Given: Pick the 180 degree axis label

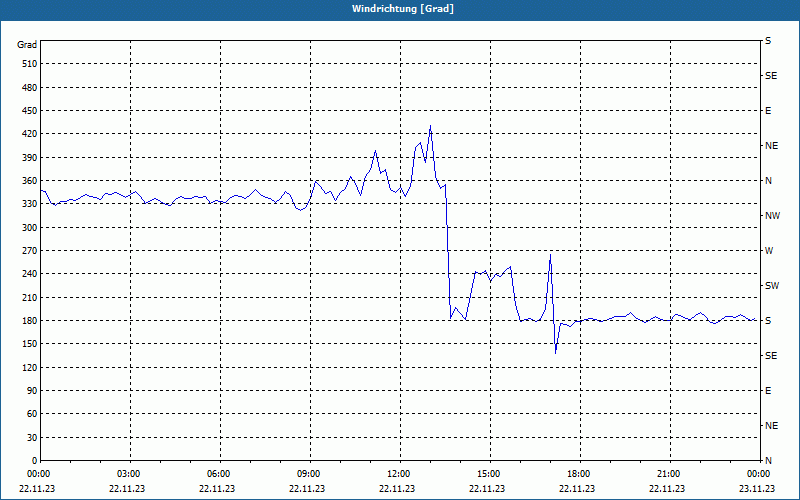Looking at the screenshot, I should pyautogui.click(x=30, y=321).
